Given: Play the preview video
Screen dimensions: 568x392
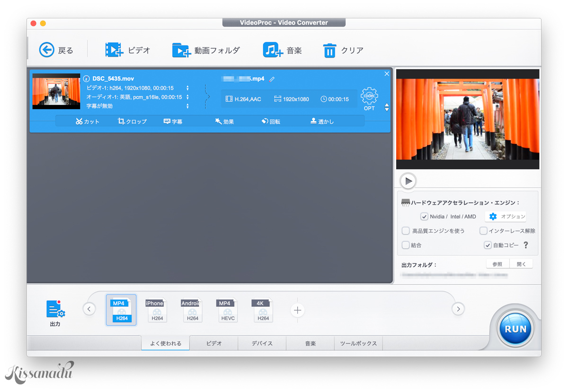Looking at the screenshot, I should 408,181.
